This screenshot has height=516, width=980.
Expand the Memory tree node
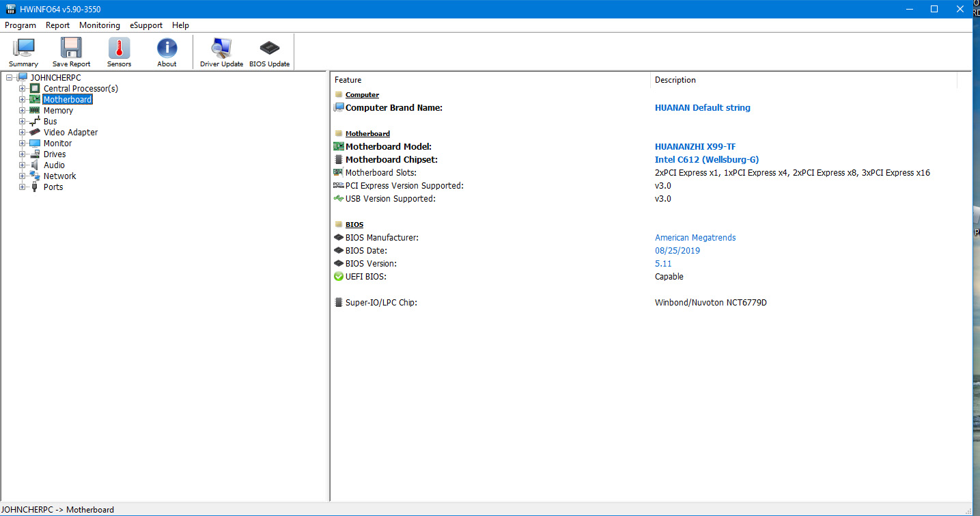point(23,111)
